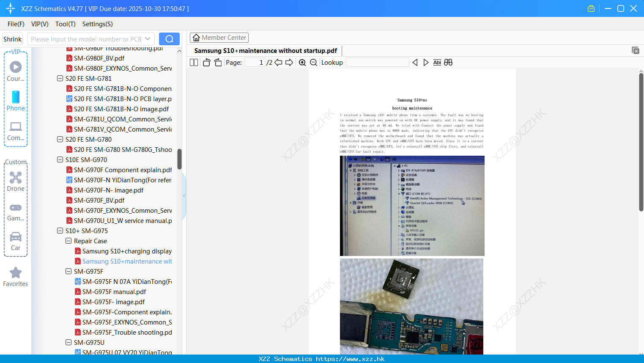The height and width of the screenshot is (363, 644).
Task: Toggle two-page layout view icon
Action: 194,62
